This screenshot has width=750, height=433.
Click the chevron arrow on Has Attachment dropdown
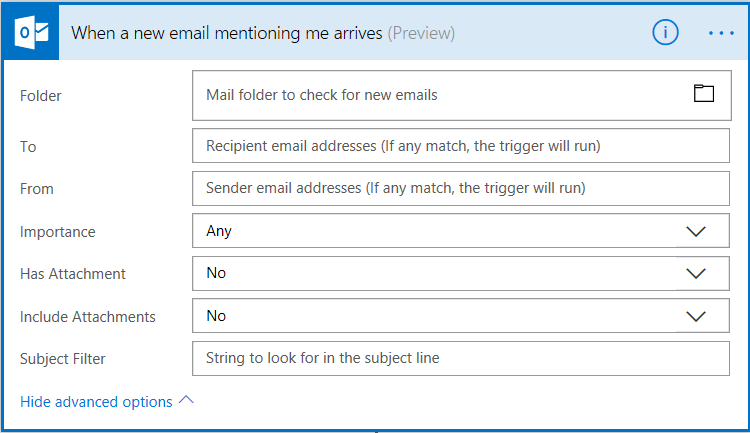coord(696,273)
